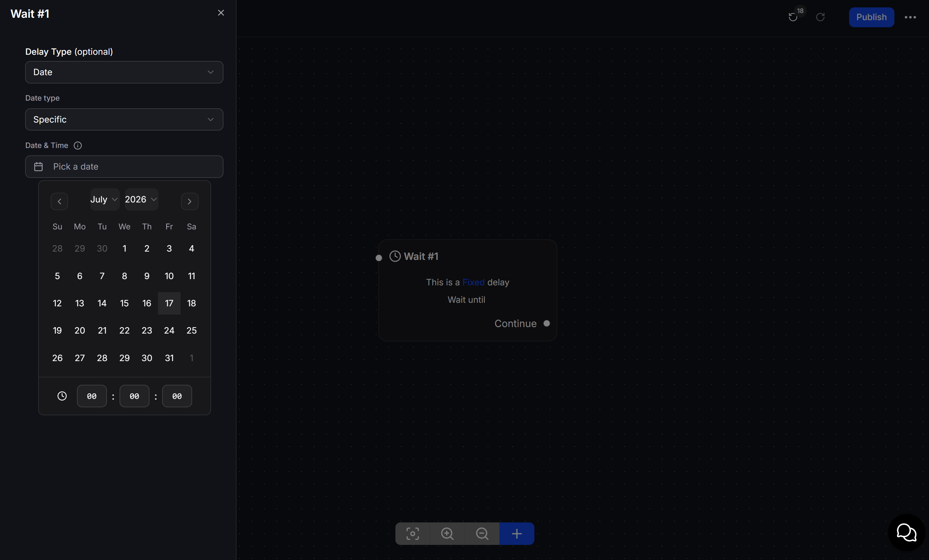Select June 28 greyed-out day
The height and width of the screenshot is (560, 929).
coord(57,249)
